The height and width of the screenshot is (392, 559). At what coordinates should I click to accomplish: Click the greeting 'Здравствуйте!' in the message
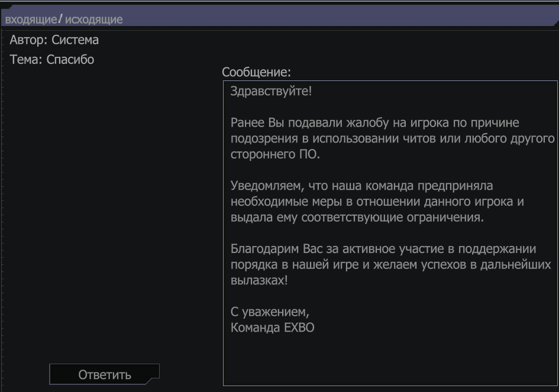coord(271,91)
